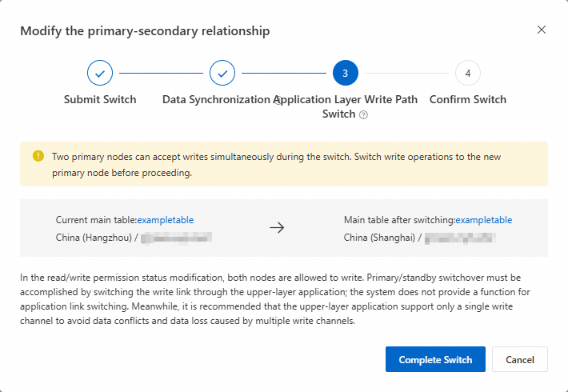The width and height of the screenshot is (568, 392).
Task: Click the arrow between current and new table
Action: tap(277, 227)
